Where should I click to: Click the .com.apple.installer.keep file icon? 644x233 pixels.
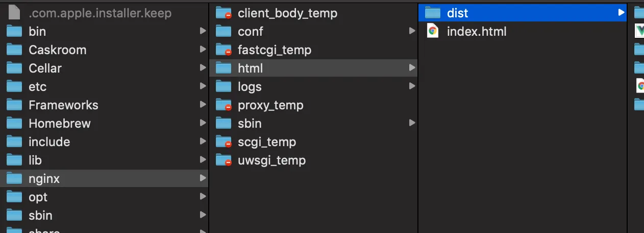[14, 13]
